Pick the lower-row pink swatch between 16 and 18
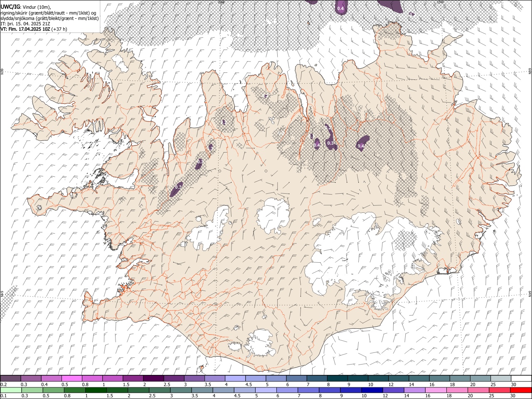 coord(436,390)
